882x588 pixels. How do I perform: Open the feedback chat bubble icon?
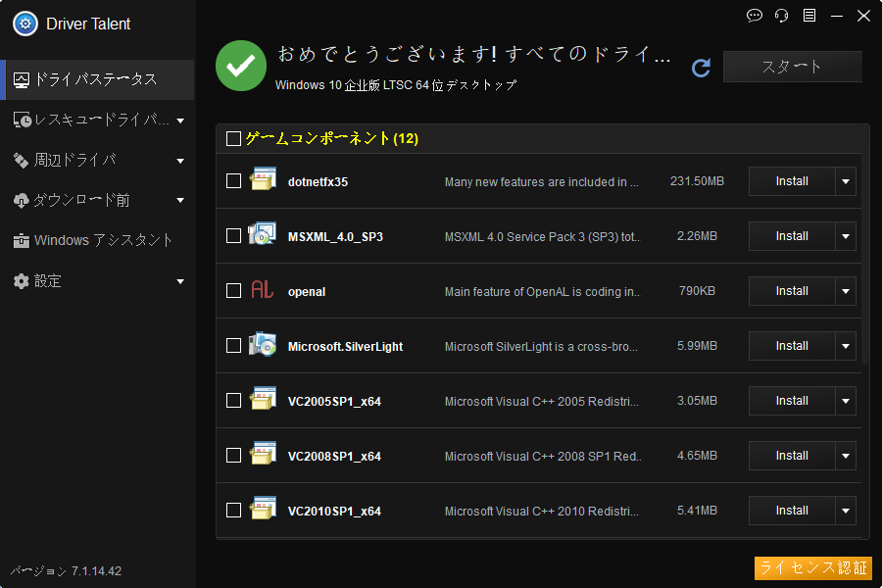click(754, 16)
